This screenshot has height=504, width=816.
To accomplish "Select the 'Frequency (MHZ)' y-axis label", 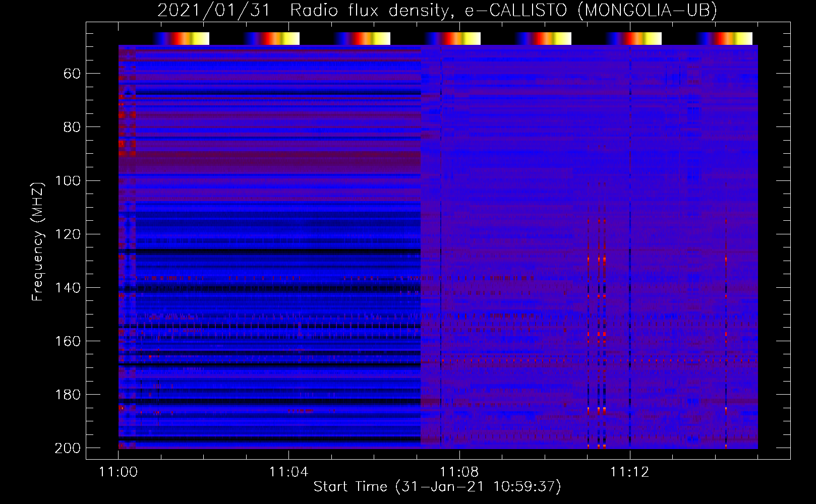I will (x=38, y=241).
